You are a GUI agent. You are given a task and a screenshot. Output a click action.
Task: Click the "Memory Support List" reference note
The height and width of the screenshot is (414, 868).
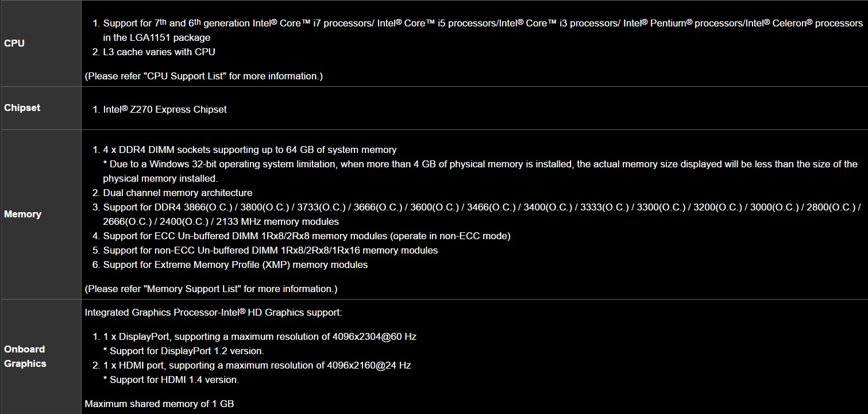211,289
